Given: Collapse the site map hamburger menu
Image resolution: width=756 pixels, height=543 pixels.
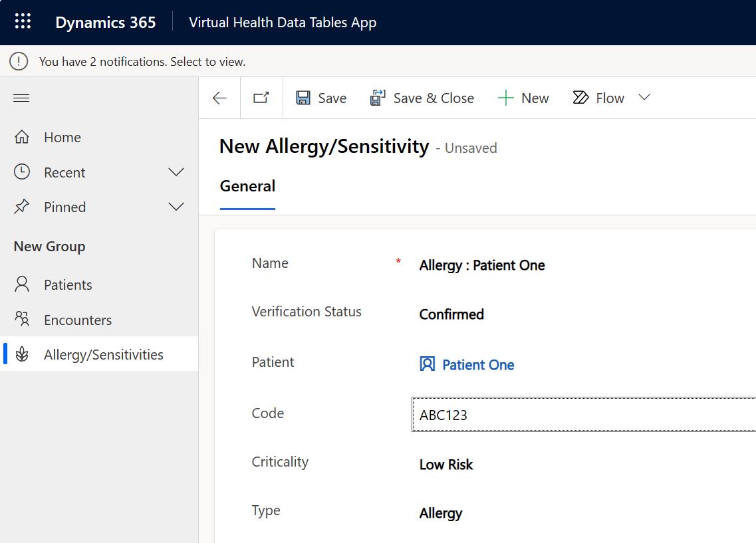Looking at the screenshot, I should point(21,98).
